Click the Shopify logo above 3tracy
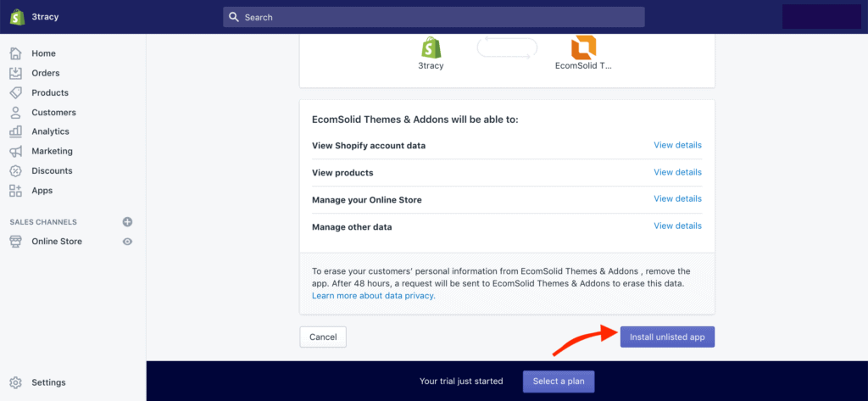This screenshot has width=868, height=401. [x=431, y=47]
